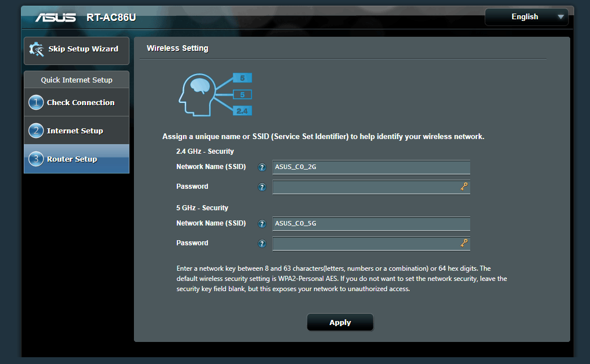Screen dimensions: 590x364
Task: Click step 3 circle icon for Router Setup
Action: (x=36, y=159)
